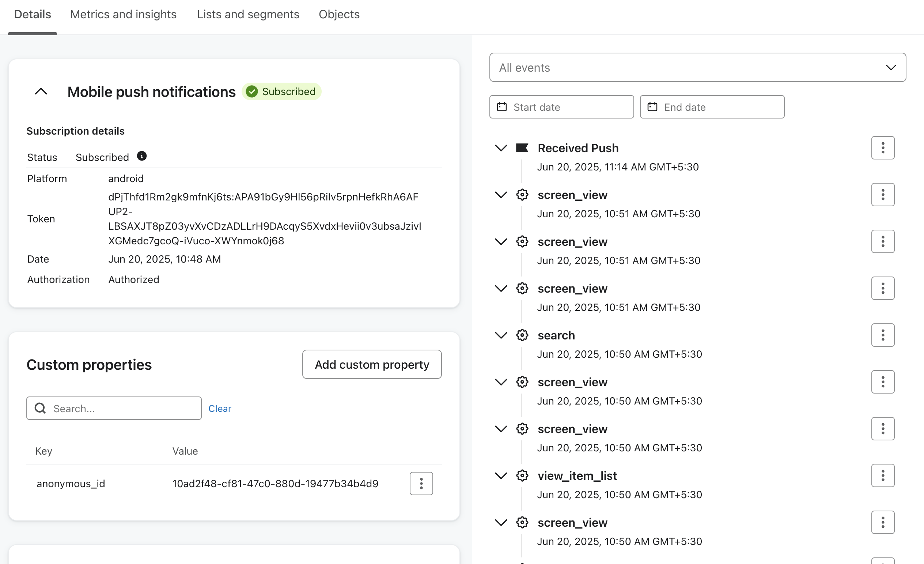Click the calendar icon in Start date
The image size is (924, 564).
[502, 107]
